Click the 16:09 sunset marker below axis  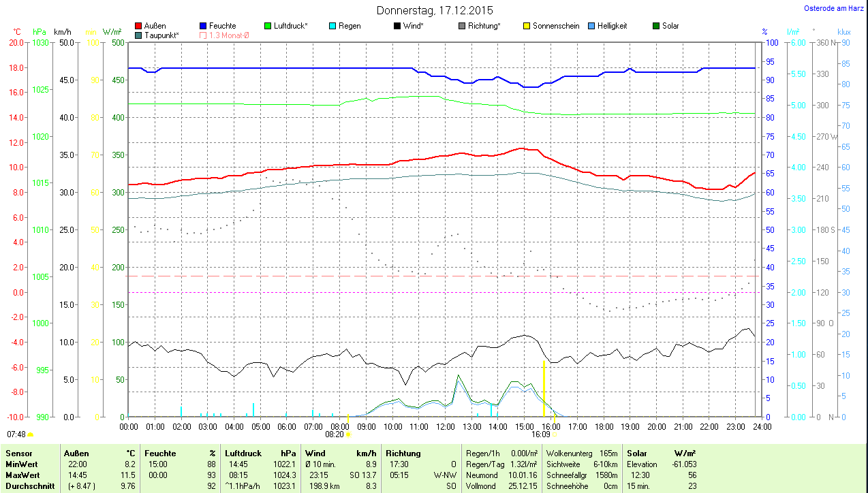click(543, 434)
